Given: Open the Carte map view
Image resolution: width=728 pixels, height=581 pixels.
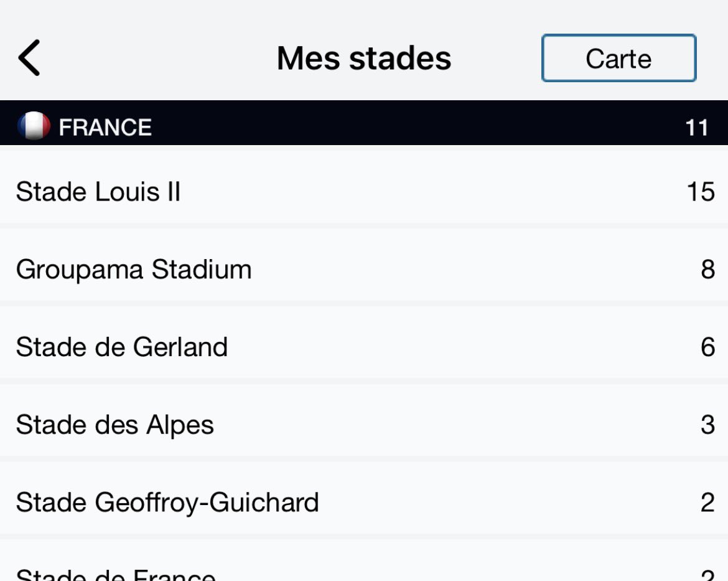Looking at the screenshot, I should click(618, 59).
